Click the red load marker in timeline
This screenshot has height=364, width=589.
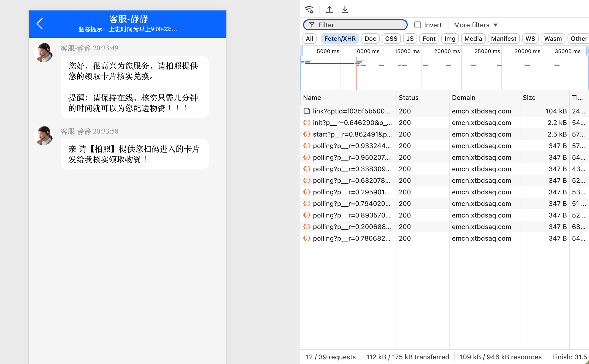point(356,73)
